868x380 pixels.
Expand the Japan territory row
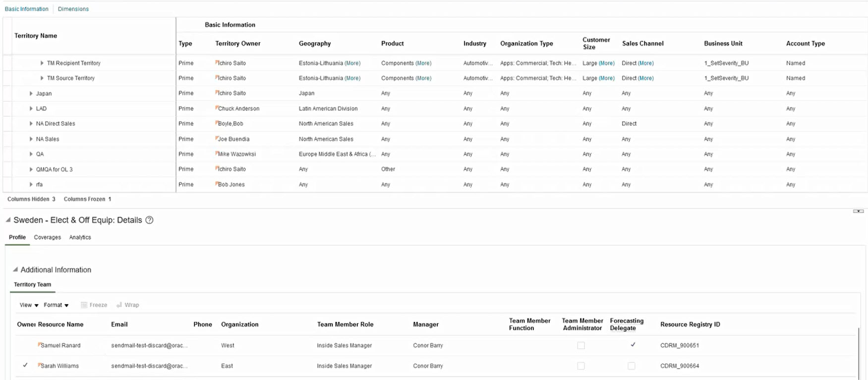point(31,93)
